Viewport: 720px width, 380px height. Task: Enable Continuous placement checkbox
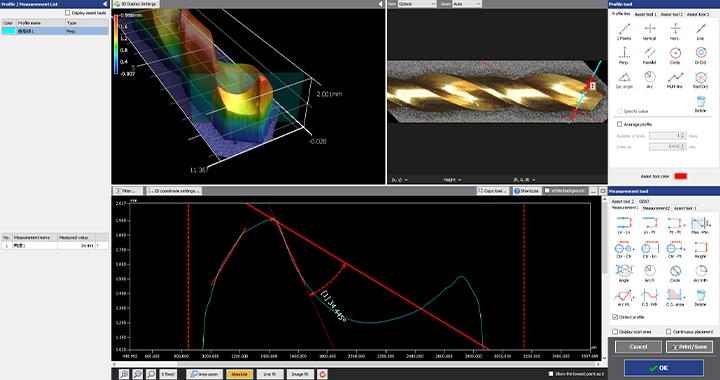point(669,331)
